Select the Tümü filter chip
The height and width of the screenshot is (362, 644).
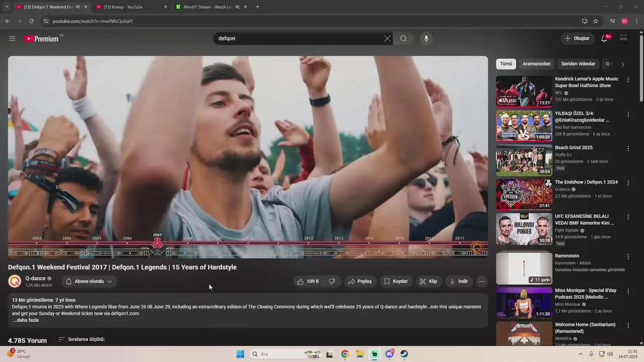[x=506, y=64]
